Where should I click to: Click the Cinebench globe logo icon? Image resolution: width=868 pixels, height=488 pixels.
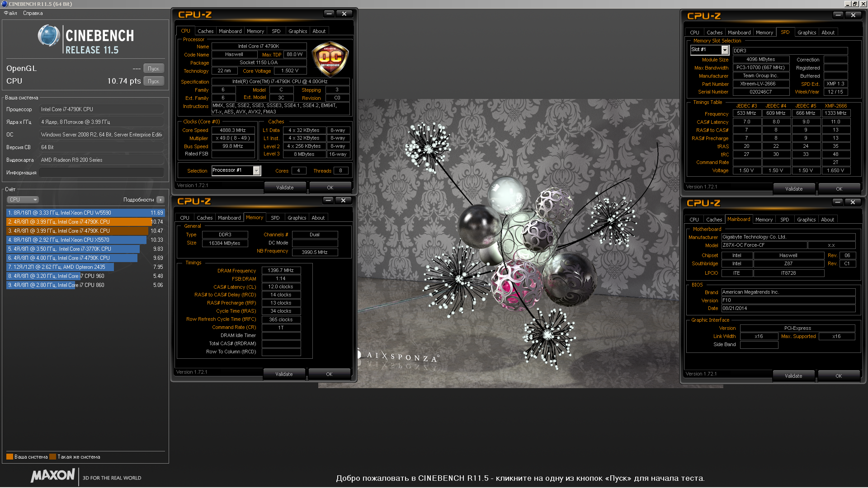[49, 36]
